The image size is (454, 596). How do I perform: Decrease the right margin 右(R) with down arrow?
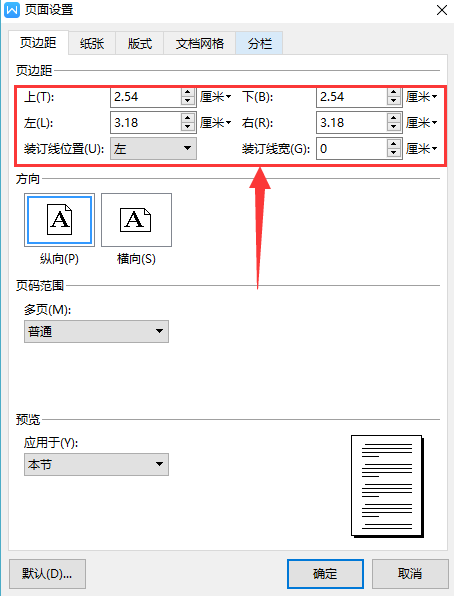[394, 127]
